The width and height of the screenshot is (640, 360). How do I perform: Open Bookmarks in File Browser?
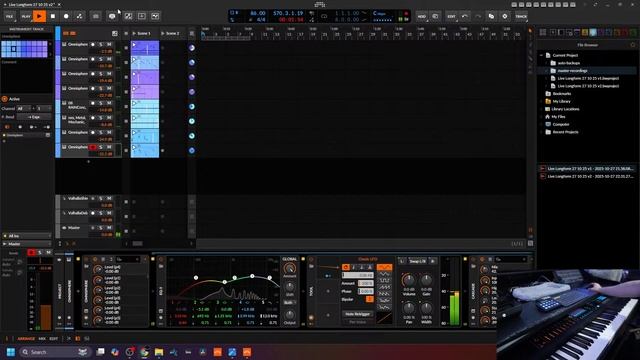coord(562,94)
